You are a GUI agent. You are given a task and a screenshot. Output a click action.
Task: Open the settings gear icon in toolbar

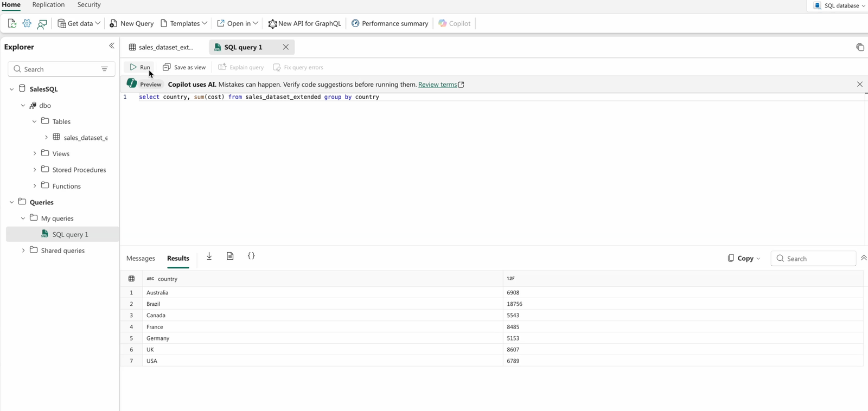tap(27, 23)
